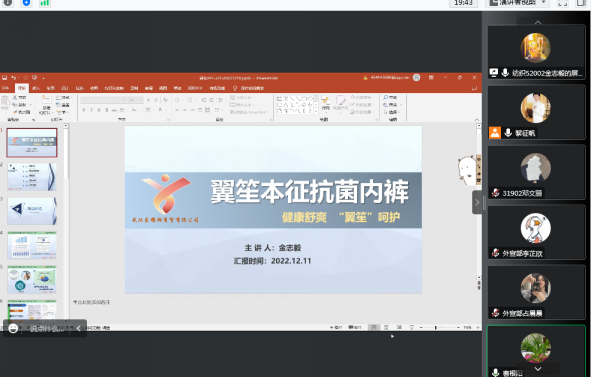592x378 pixels.
Task: Open the Insert ribbon tab
Action: click(x=36, y=88)
